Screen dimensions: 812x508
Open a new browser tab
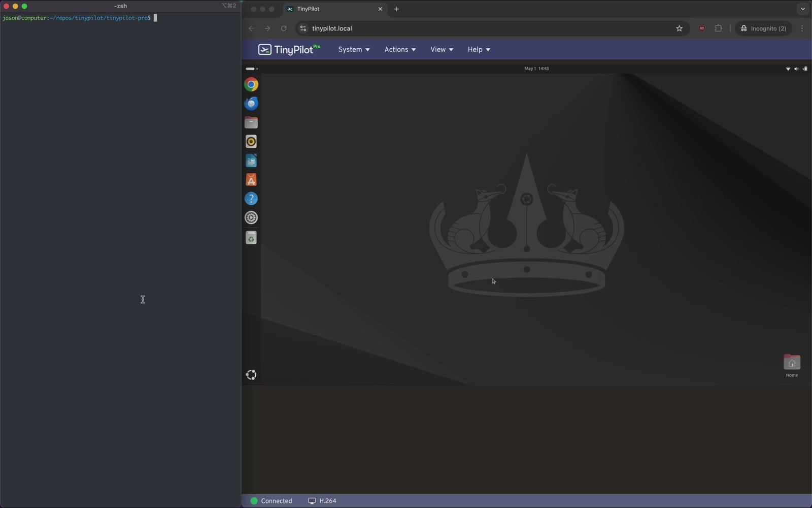click(x=396, y=9)
